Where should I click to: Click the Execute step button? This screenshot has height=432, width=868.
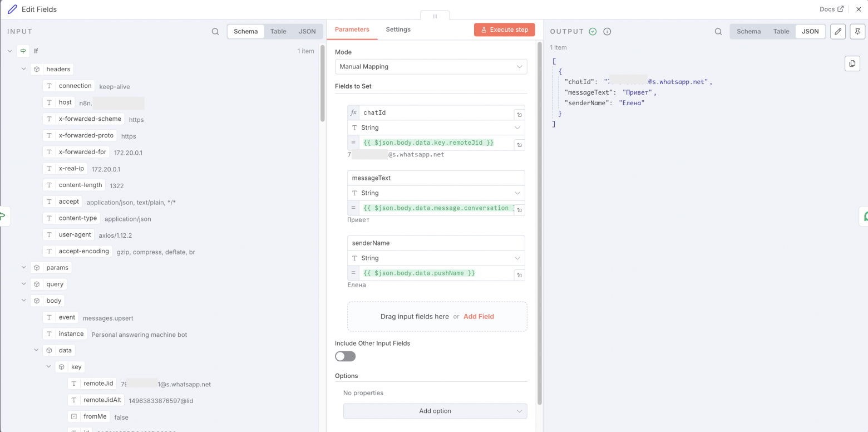504,30
